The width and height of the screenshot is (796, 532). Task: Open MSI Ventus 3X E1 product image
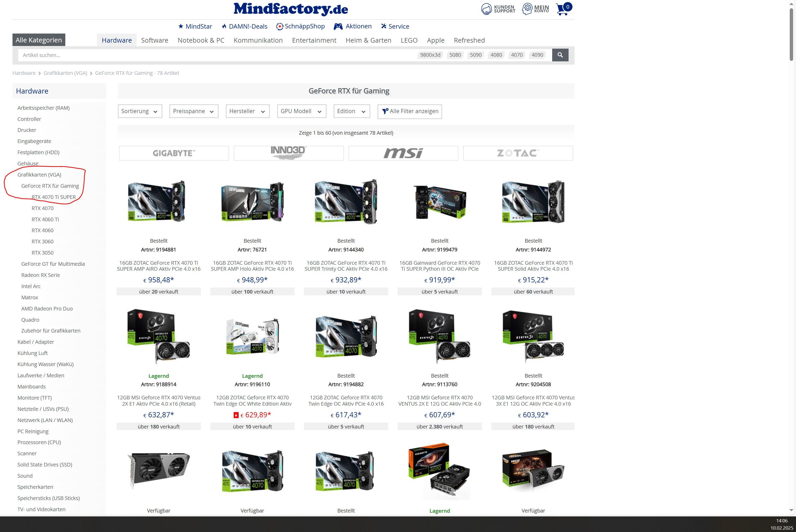pos(533,336)
